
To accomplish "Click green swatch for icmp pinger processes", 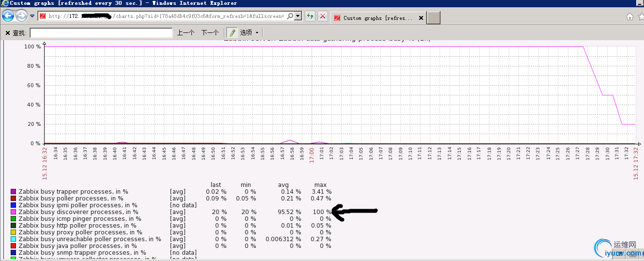I will point(14,219).
